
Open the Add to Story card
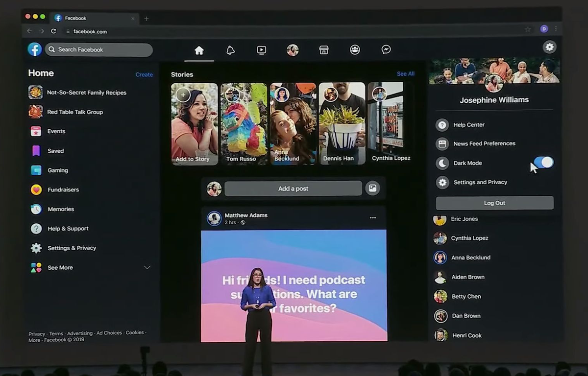click(x=195, y=123)
